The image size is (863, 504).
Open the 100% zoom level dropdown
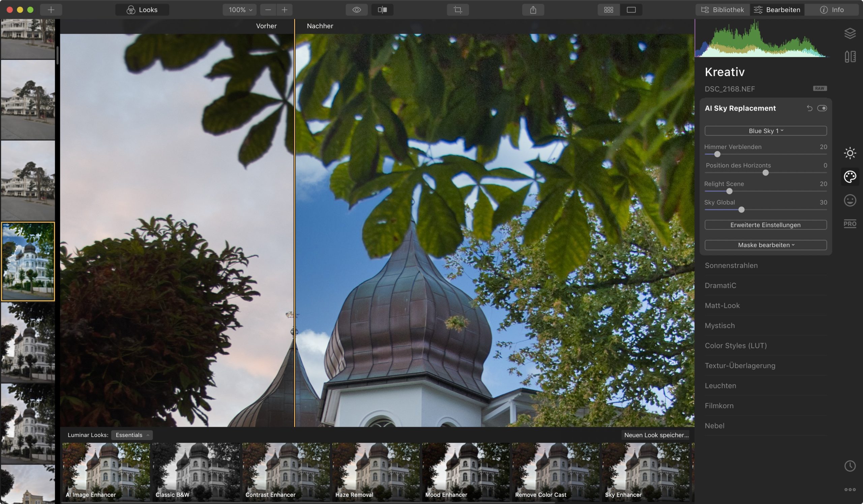(x=240, y=9)
